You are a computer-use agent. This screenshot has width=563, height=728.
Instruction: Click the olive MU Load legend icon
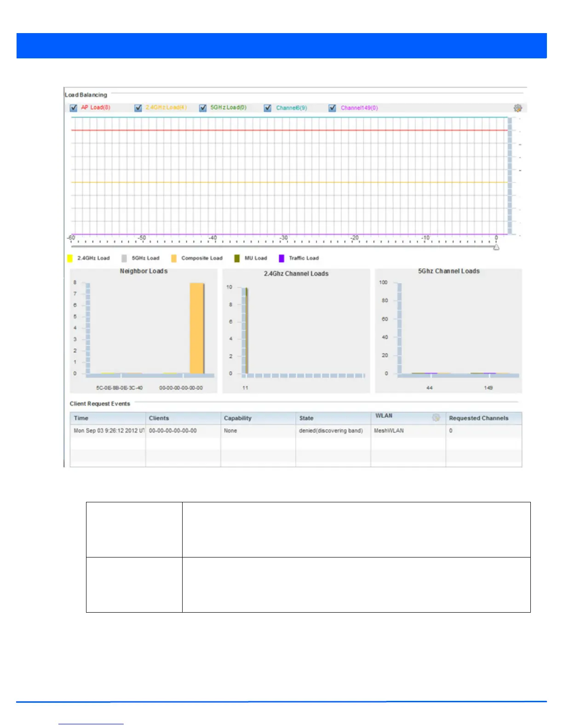(x=237, y=258)
